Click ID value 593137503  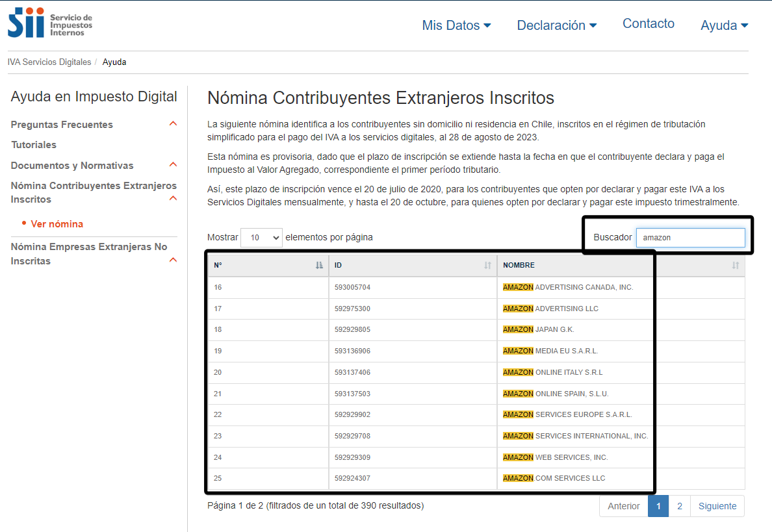click(352, 394)
